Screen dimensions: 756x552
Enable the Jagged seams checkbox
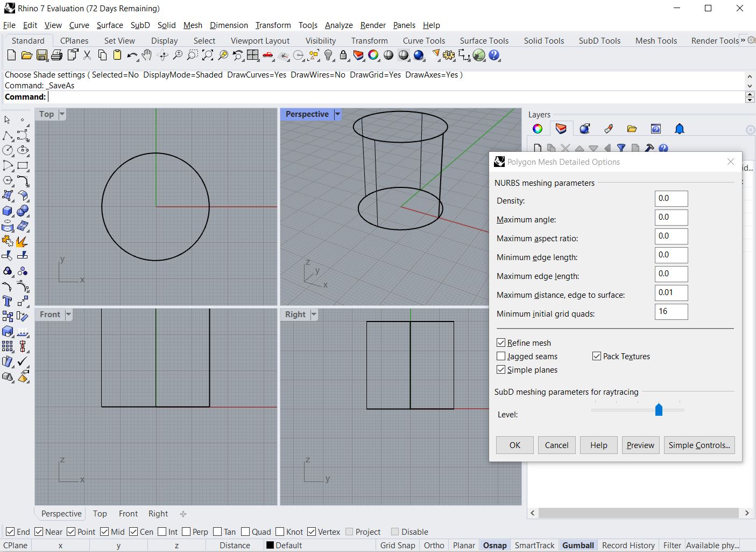501,356
